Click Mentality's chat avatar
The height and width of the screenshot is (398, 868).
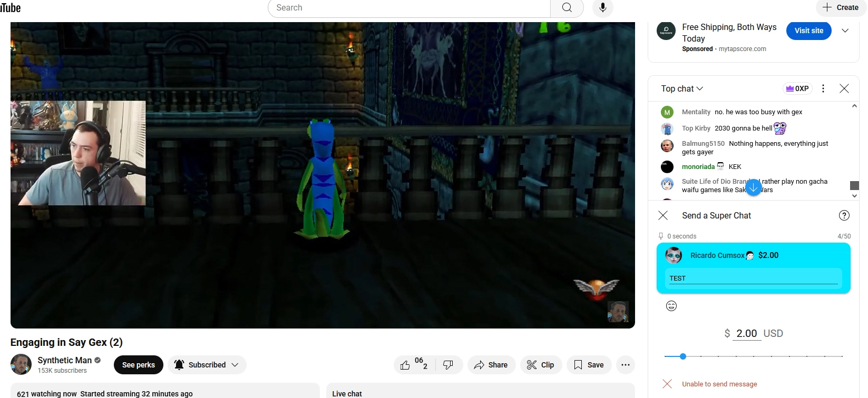pos(667,112)
